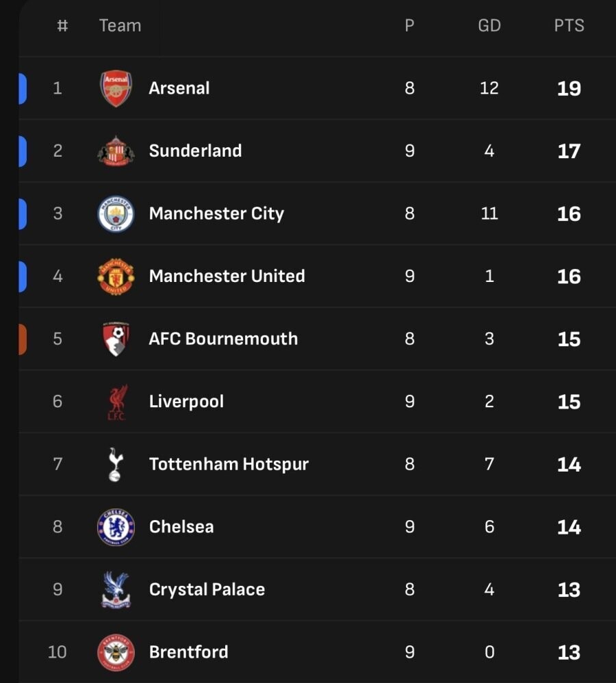Image resolution: width=616 pixels, height=683 pixels.
Task: Click the Brentford bee badge
Action: 116,652
